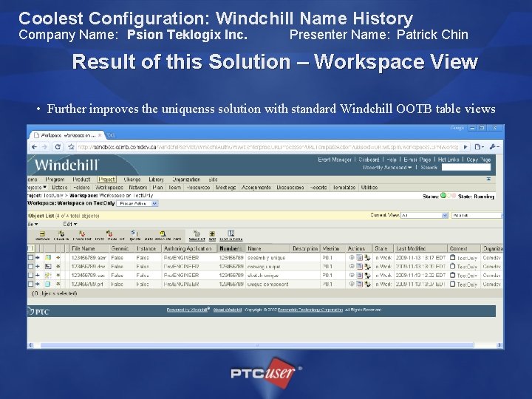532x399 pixels.
Task: Click the check-out action icon in the 123456789.asm row
Action: (367, 258)
